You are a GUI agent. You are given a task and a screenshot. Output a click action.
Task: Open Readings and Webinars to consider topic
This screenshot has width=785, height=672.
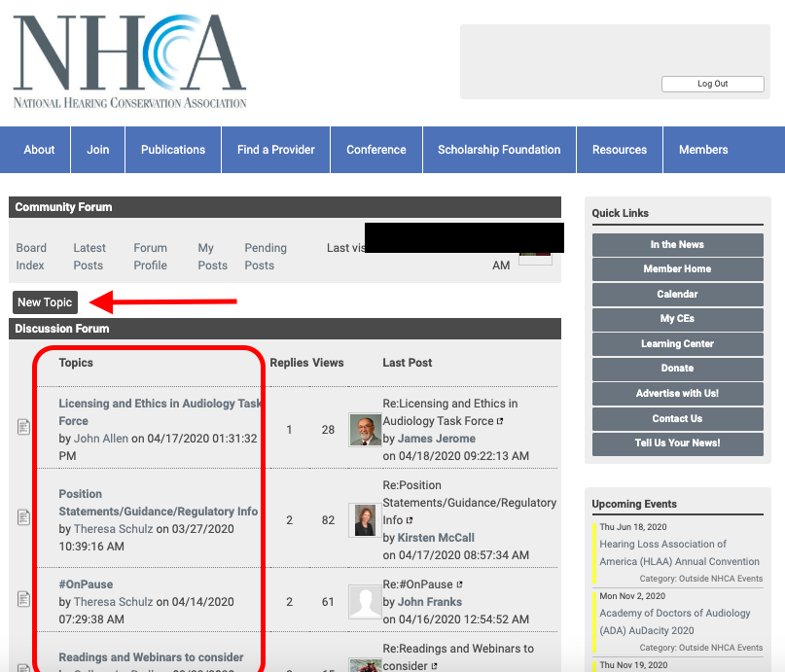pos(151,657)
